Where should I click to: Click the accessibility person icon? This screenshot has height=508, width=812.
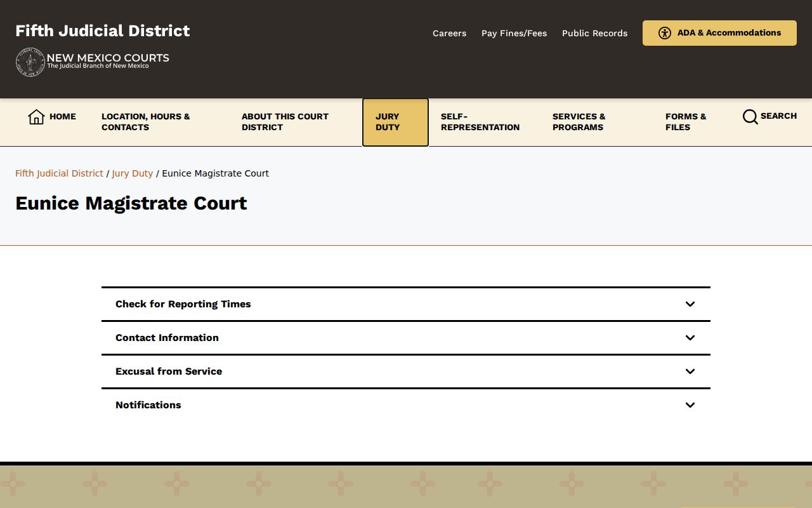[x=665, y=33]
